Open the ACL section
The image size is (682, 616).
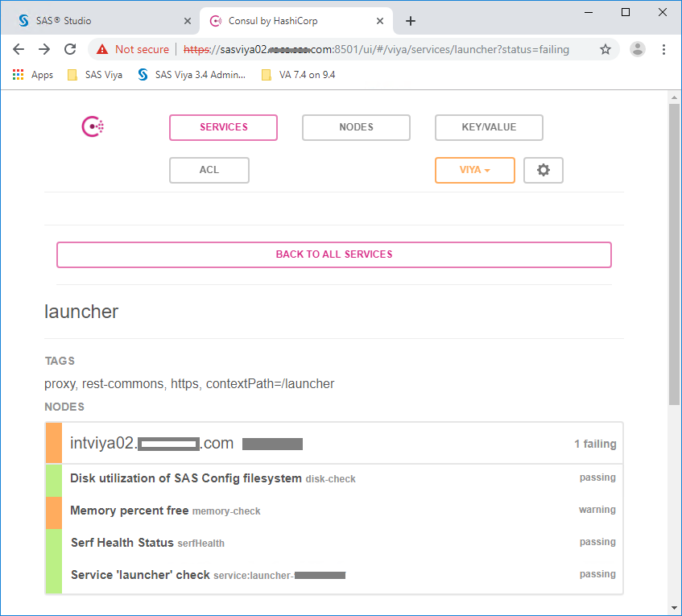pyautogui.click(x=209, y=170)
